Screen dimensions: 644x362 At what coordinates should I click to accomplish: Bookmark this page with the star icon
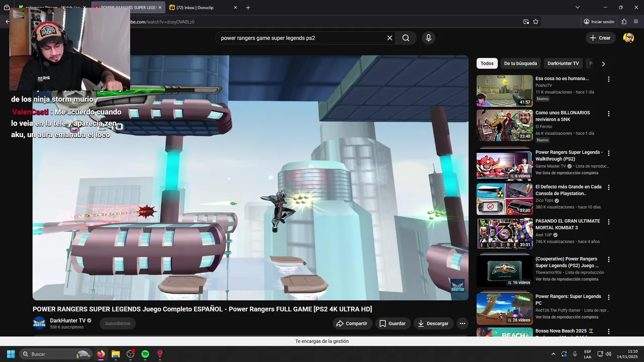[536, 22]
